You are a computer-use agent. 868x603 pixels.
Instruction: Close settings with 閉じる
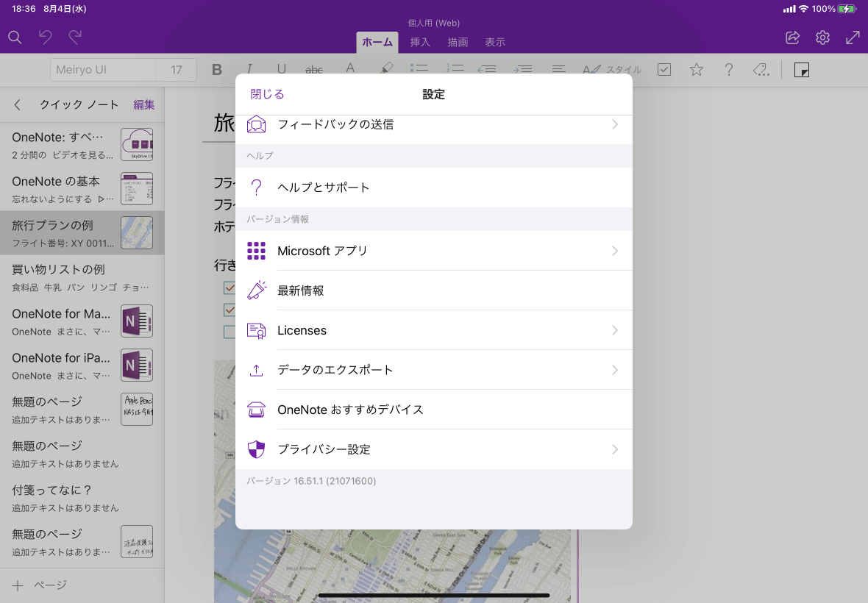pos(267,94)
